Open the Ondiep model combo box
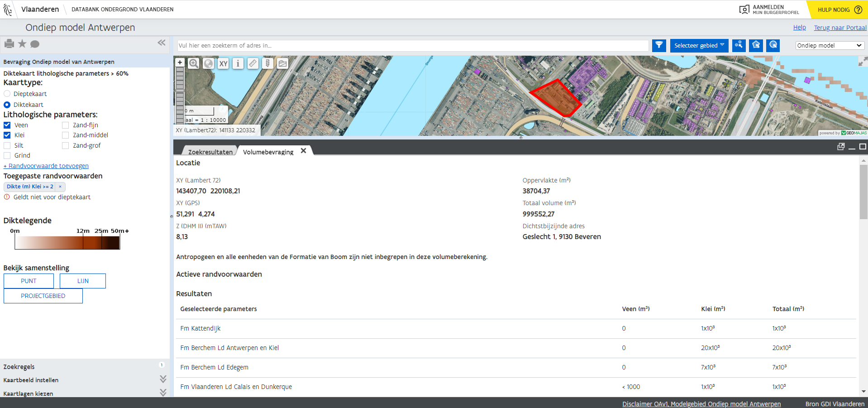The width and height of the screenshot is (868, 408). click(x=830, y=45)
